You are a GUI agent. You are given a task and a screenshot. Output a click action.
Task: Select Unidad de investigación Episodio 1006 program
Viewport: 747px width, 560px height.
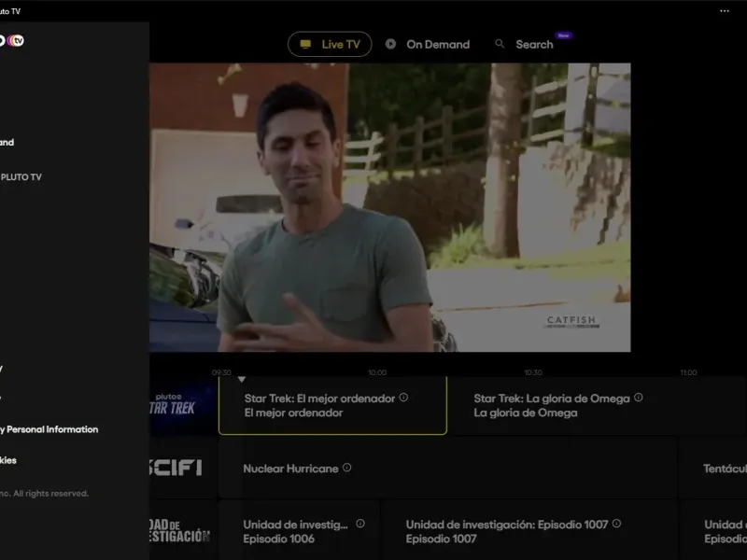tap(299, 530)
